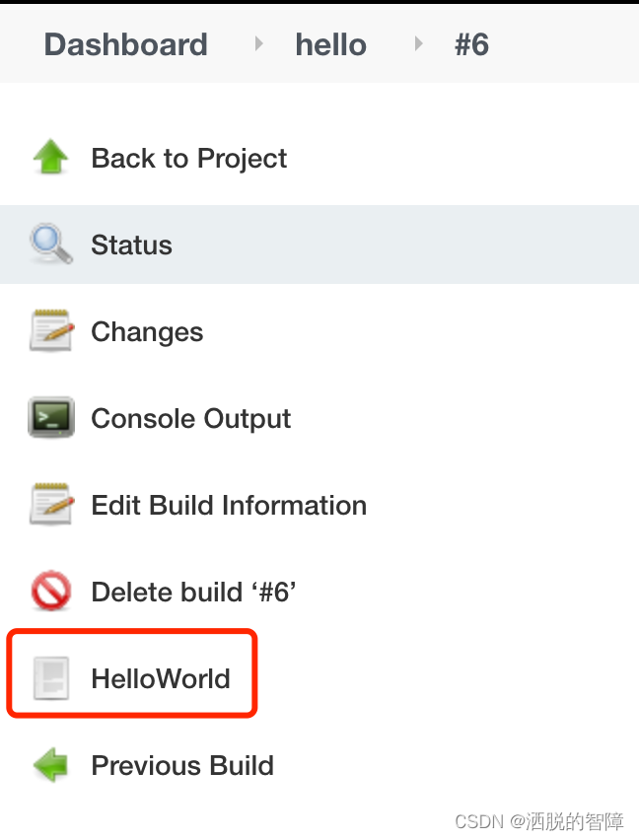The width and height of the screenshot is (639, 840).
Task: Click the red prohibited Delete build icon
Action: tap(51, 591)
